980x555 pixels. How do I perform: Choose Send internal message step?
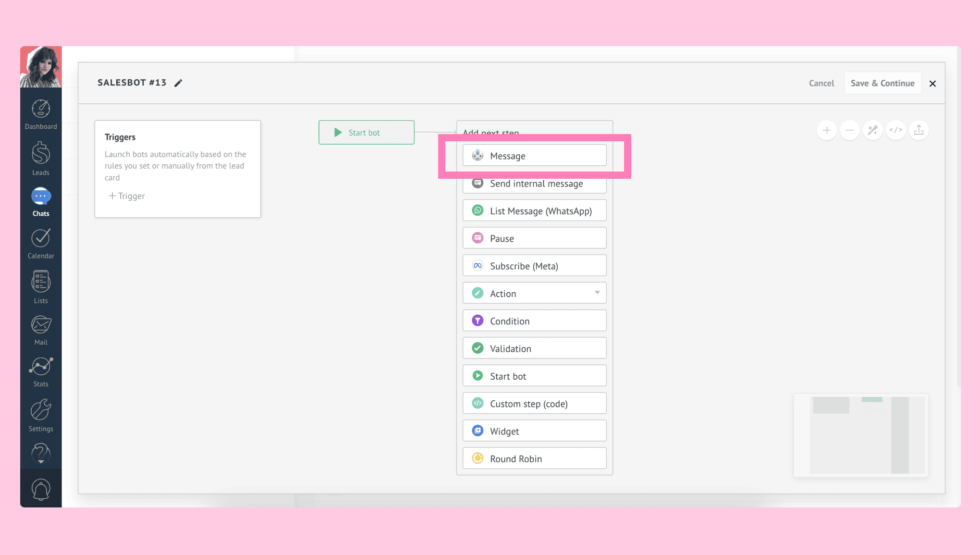[534, 184]
